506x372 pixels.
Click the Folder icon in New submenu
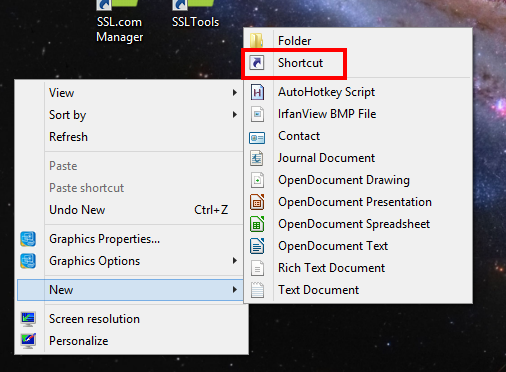tap(257, 41)
